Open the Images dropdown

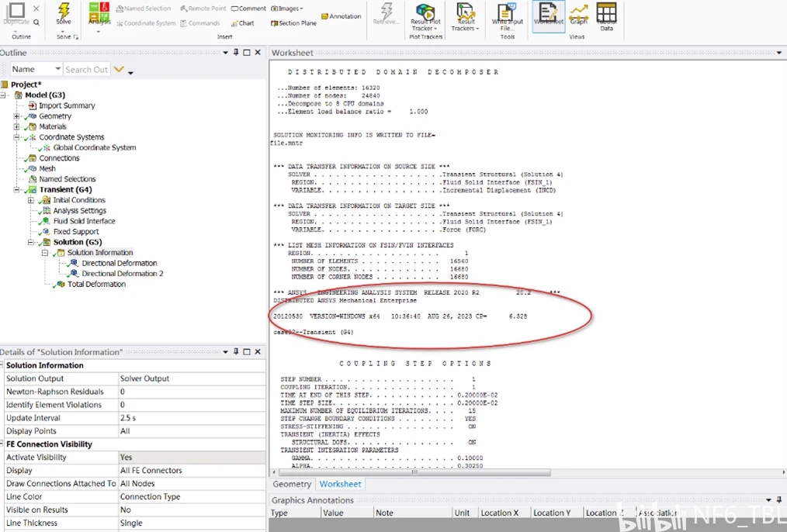click(x=287, y=9)
